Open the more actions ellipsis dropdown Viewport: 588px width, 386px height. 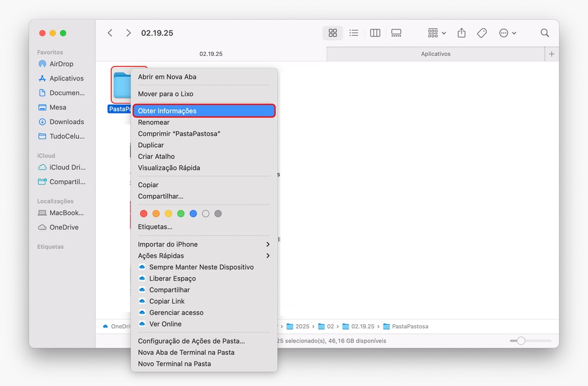(x=507, y=33)
